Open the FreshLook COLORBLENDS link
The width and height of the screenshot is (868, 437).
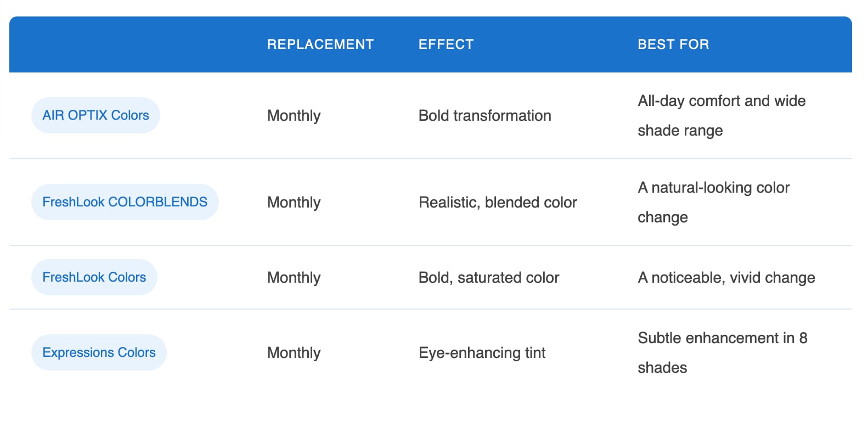click(x=125, y=202)
